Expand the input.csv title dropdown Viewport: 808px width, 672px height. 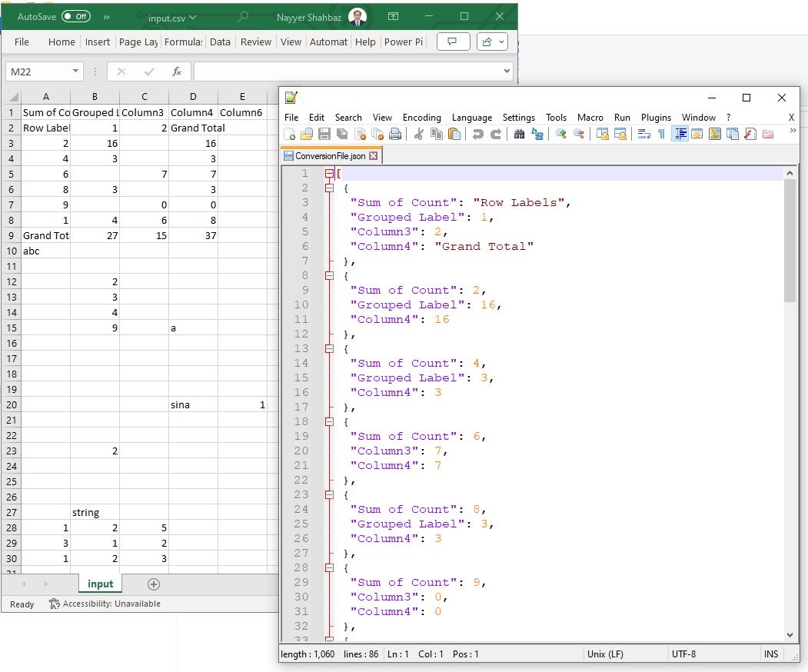192,17
